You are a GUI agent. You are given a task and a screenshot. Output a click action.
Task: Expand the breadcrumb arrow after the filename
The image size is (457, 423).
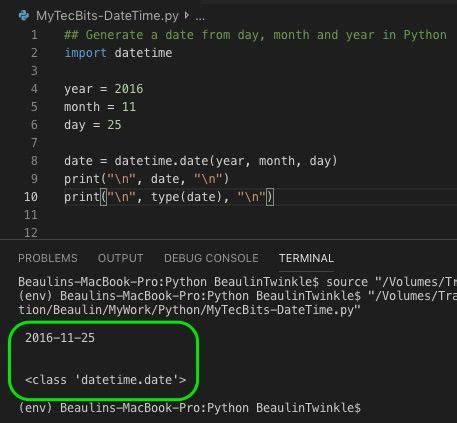click(x=187, y=15)
